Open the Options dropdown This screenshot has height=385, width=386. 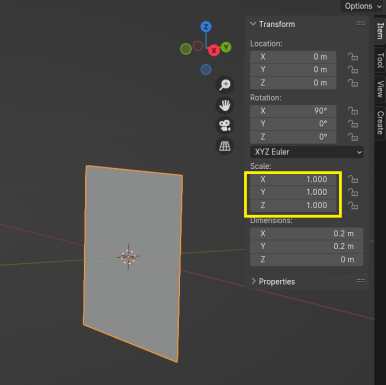[363, 6]
